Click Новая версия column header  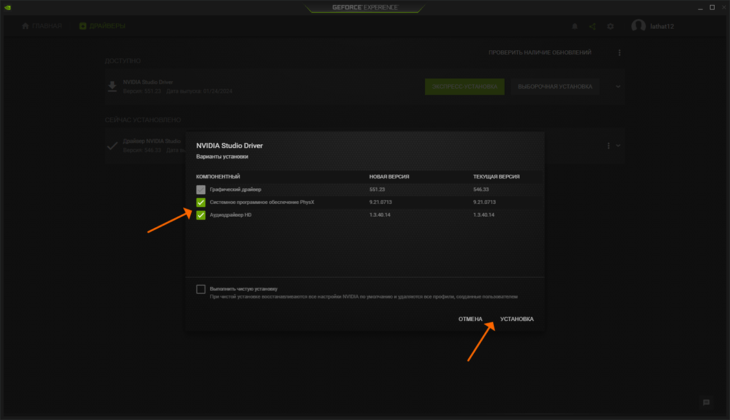pos(389,176)
